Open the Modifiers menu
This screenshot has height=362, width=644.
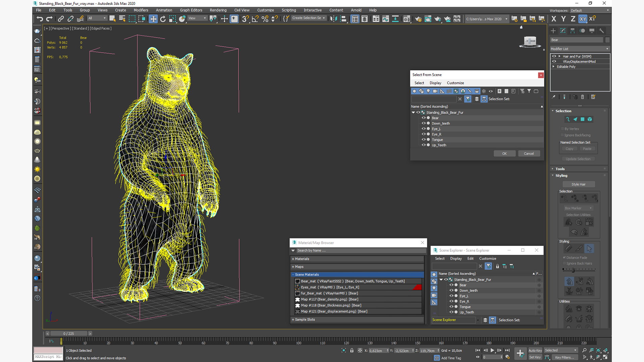[x=141, y=10]
